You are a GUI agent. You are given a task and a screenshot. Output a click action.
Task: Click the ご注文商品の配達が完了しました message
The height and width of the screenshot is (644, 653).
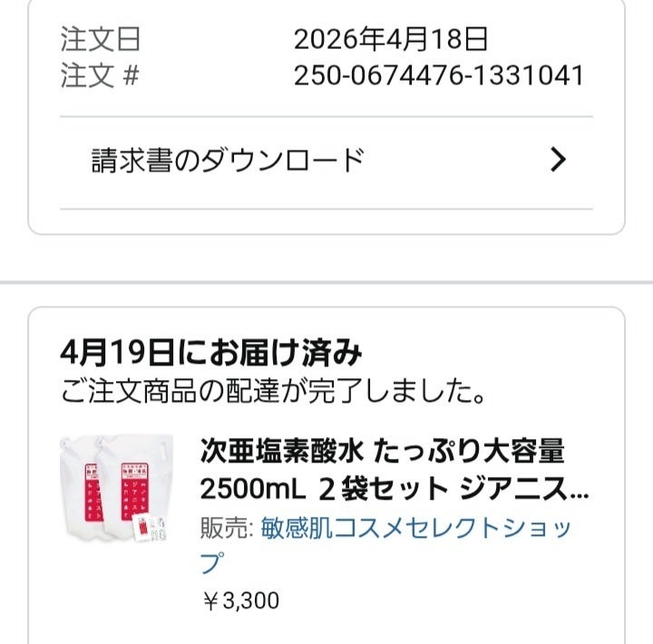click(272, 393)
